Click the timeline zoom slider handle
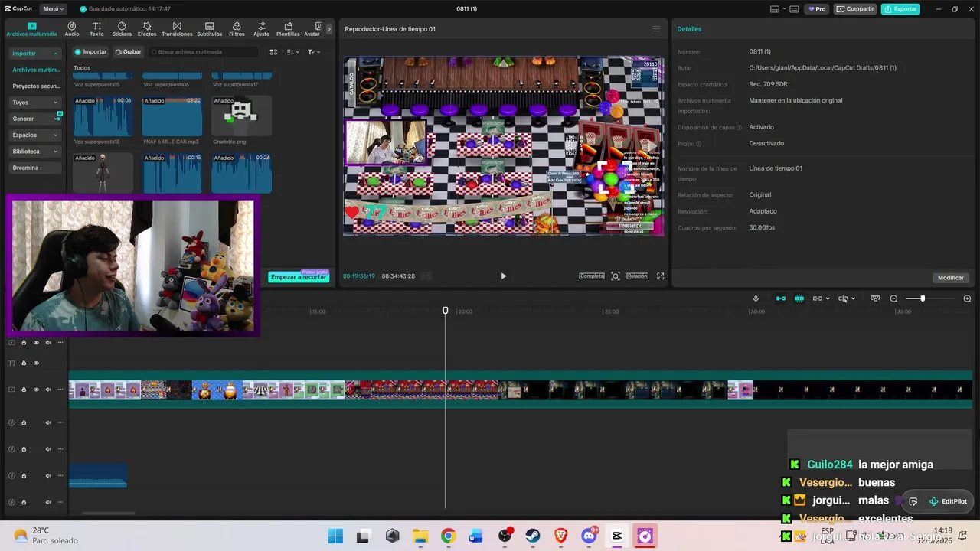This screenshot has width=980, height=551. pos(923,298)
